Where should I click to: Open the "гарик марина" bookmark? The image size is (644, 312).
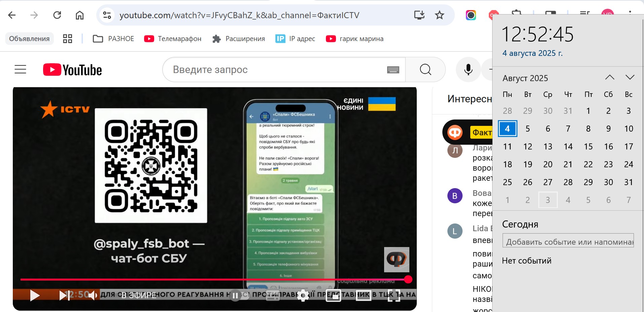click(355, 39)
